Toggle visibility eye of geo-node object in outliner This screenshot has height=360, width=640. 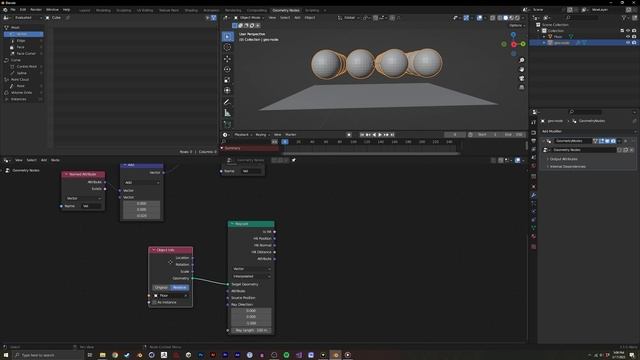(628, 42)
